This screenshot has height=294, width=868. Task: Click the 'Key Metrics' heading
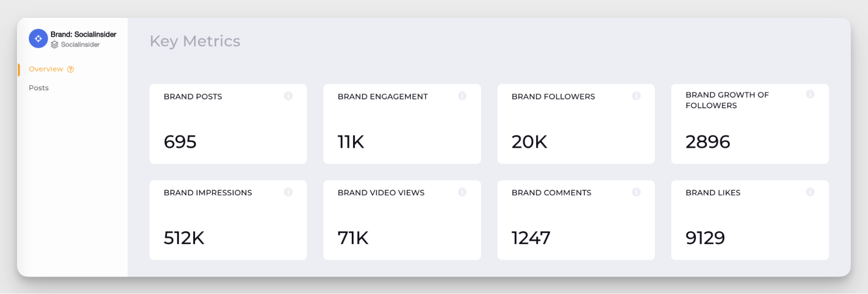click(195, 41)
